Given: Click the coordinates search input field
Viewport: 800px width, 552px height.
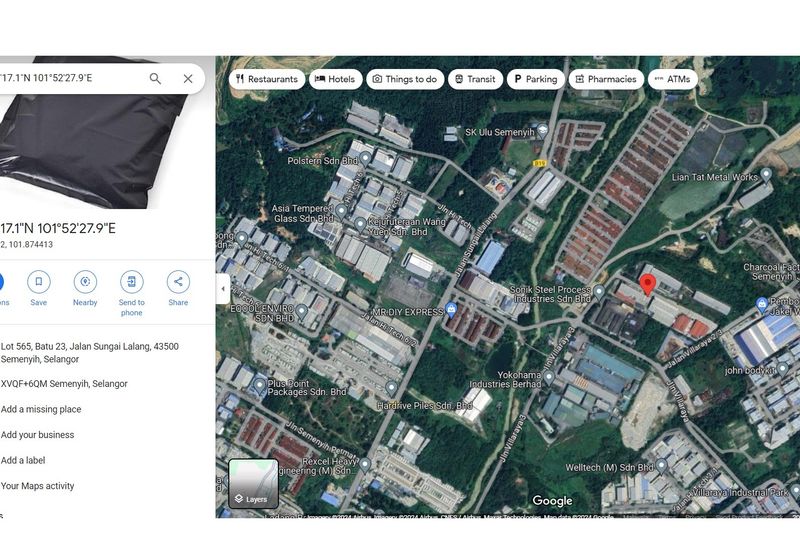Looking at the screenshot, I should click(71, 78).
